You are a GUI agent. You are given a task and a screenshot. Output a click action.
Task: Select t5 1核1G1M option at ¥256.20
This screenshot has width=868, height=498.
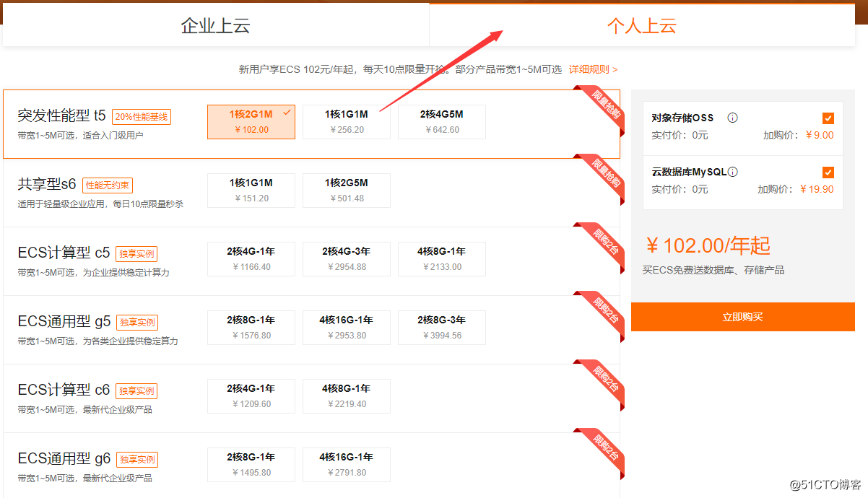point(347,122)
